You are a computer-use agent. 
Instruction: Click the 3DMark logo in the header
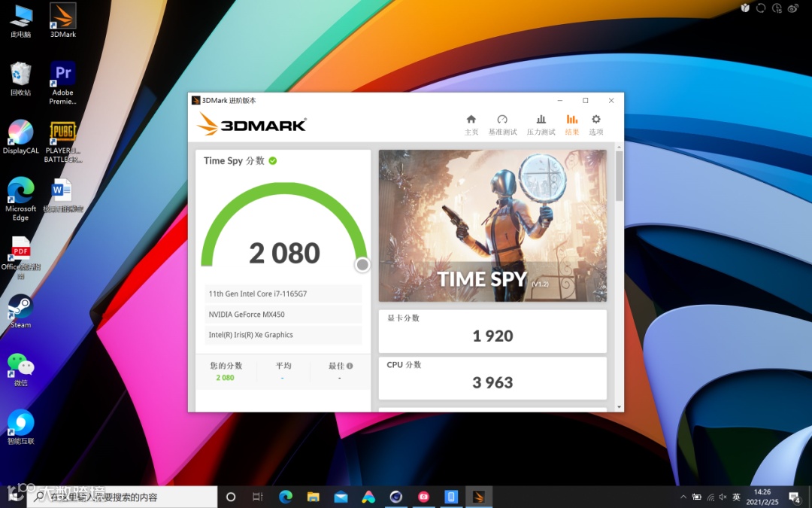click(252, 124)
